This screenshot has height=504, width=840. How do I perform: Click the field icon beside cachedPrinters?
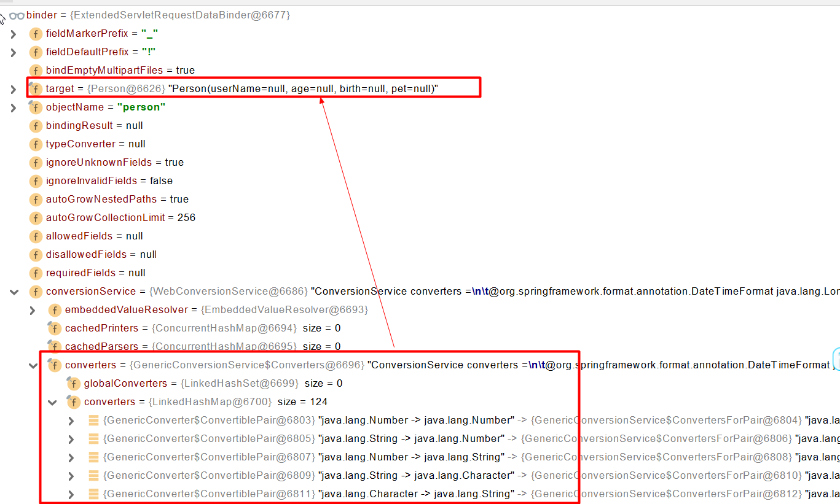(x=55, y=328)
